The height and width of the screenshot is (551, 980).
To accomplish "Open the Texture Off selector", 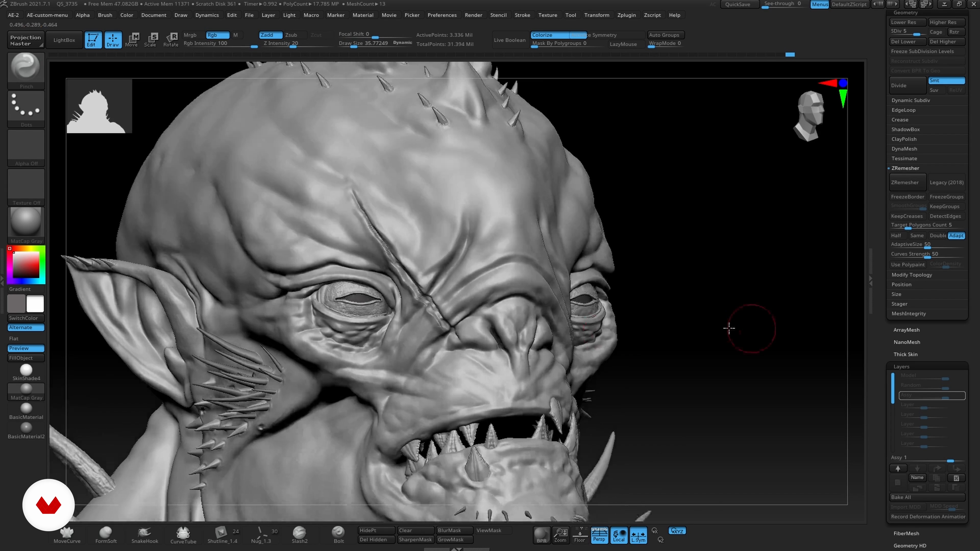I will tap(26, 187).
